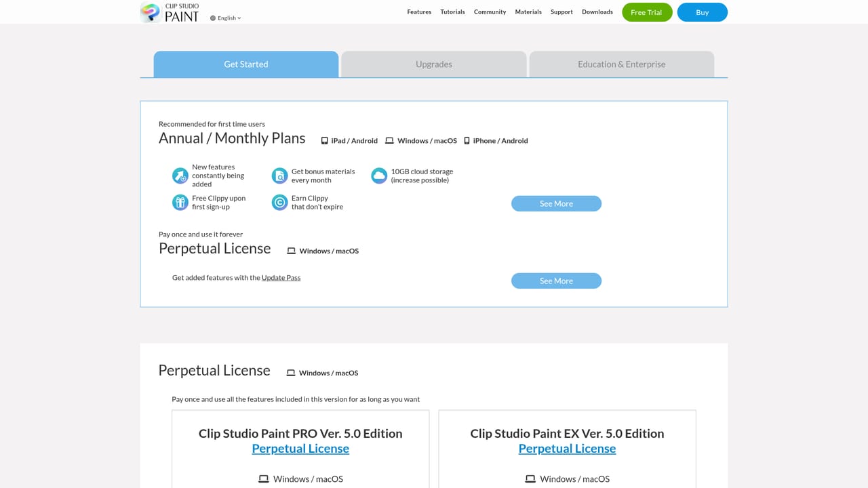Open the Education & Enterprise tab
Viewport: 868px width, 488px height.
(x=622, y=64)
